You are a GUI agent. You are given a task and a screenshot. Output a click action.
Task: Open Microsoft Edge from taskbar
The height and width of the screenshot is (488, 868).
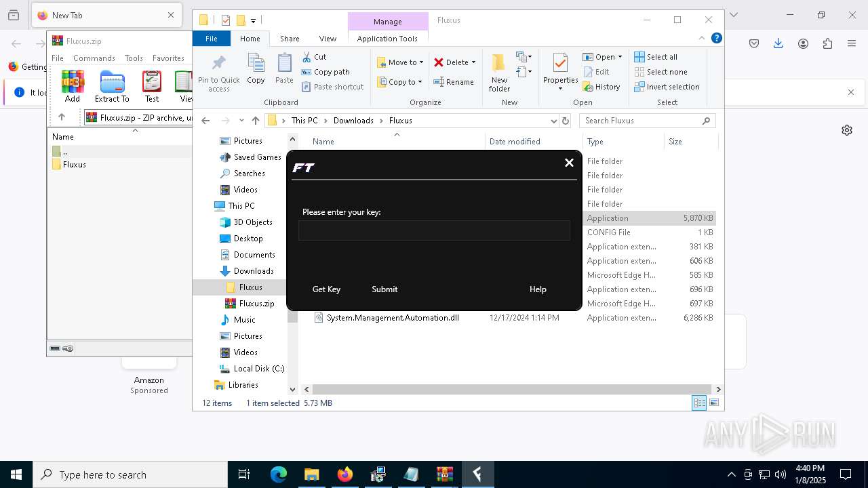(279, 474)
